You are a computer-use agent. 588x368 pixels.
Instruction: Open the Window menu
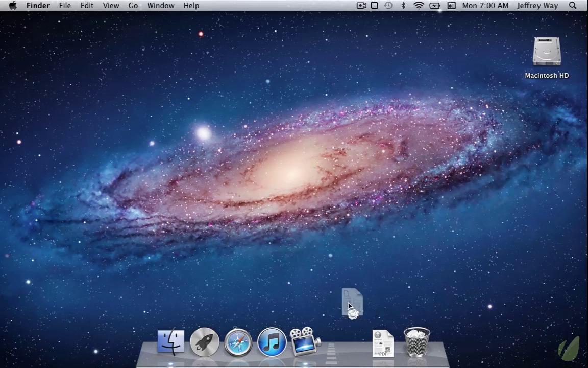[161, 6]
